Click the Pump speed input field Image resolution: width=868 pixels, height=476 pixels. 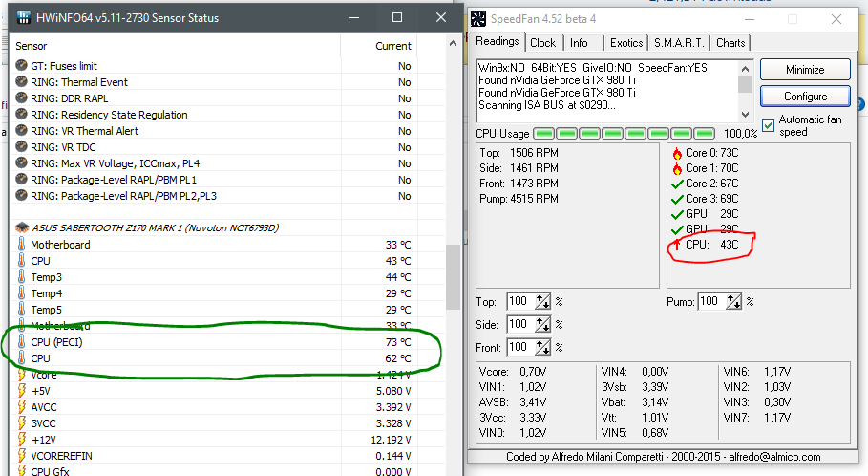[711, 301]
